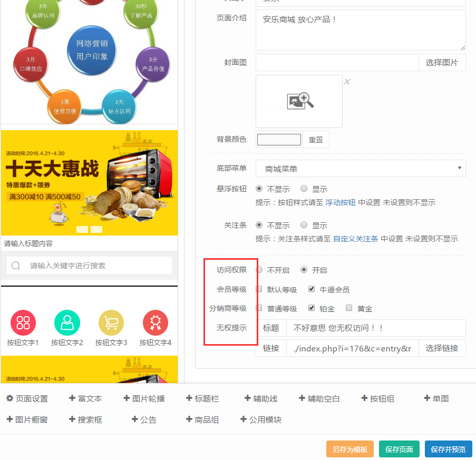This screenshot has height=460, width=476.
Task: Click the 保存页面 button
Action: 399,449
